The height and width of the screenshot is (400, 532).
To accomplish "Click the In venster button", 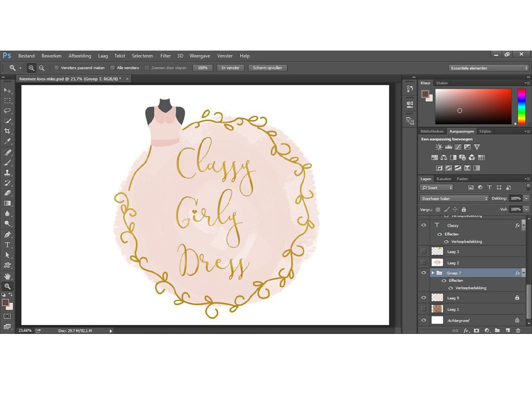I will click(230, 68).
